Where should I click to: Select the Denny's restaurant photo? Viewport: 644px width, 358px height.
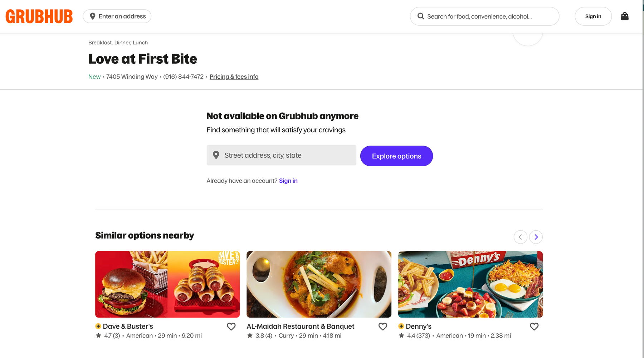click(x=470, y=284)
